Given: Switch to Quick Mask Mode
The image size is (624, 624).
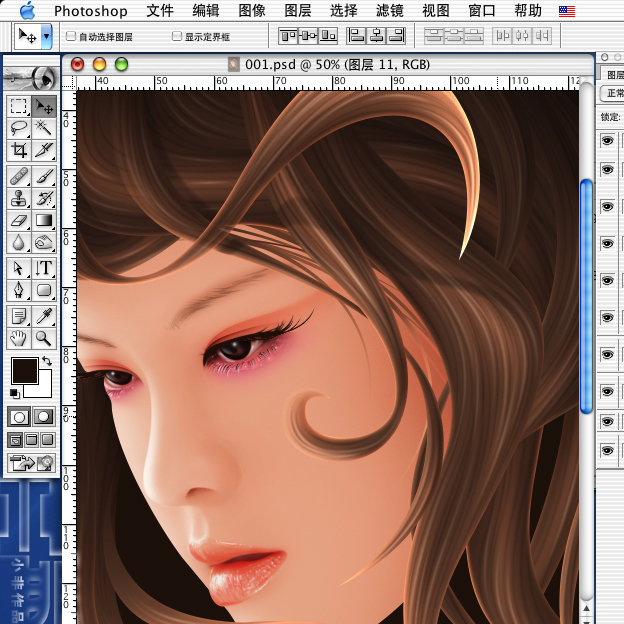Looking at the screenshot, I should click(44, 417).
